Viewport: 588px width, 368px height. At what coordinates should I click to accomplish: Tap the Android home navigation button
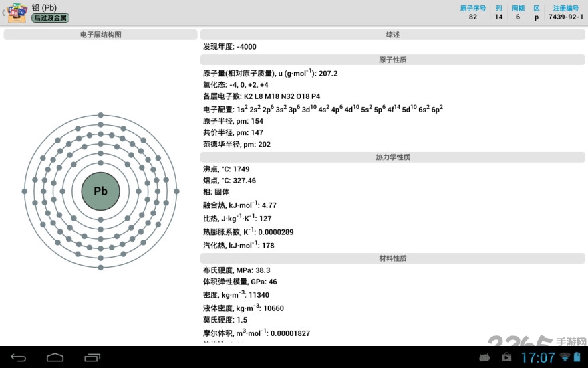point(55,357)
